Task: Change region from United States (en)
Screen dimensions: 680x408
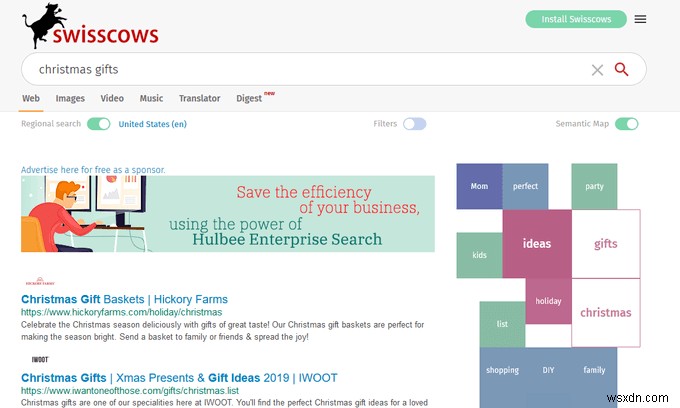Action: (x=152, y=124)
